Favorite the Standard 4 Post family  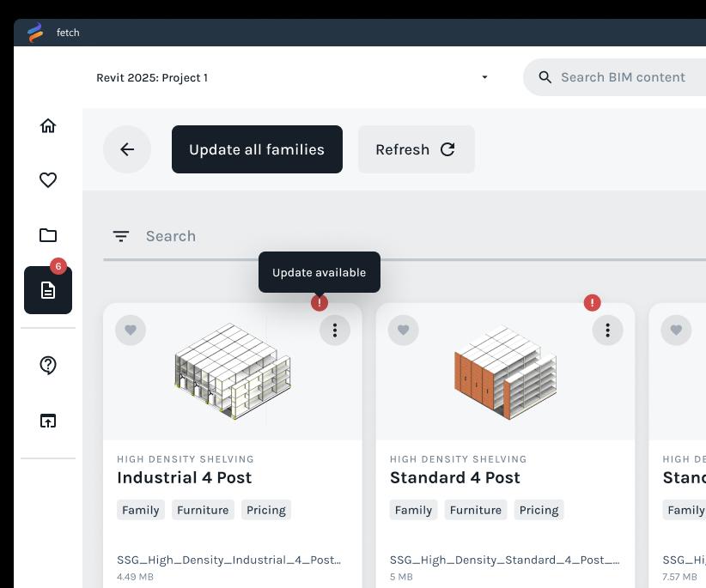pyautogui.click(x=404, y=330)
